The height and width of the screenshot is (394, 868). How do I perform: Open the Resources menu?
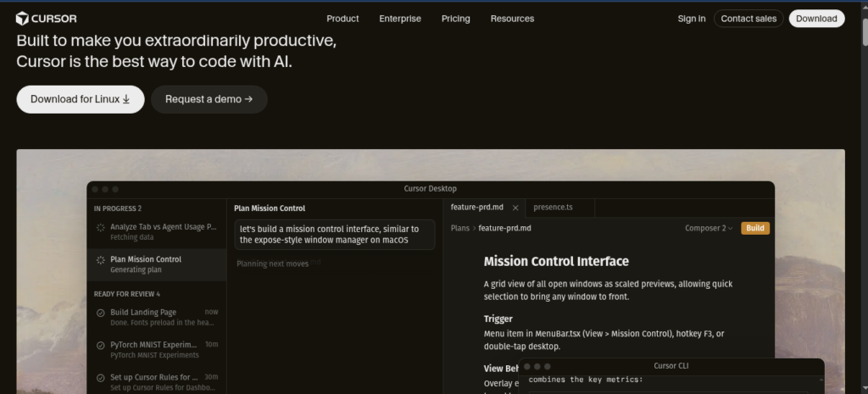(512, 19)
